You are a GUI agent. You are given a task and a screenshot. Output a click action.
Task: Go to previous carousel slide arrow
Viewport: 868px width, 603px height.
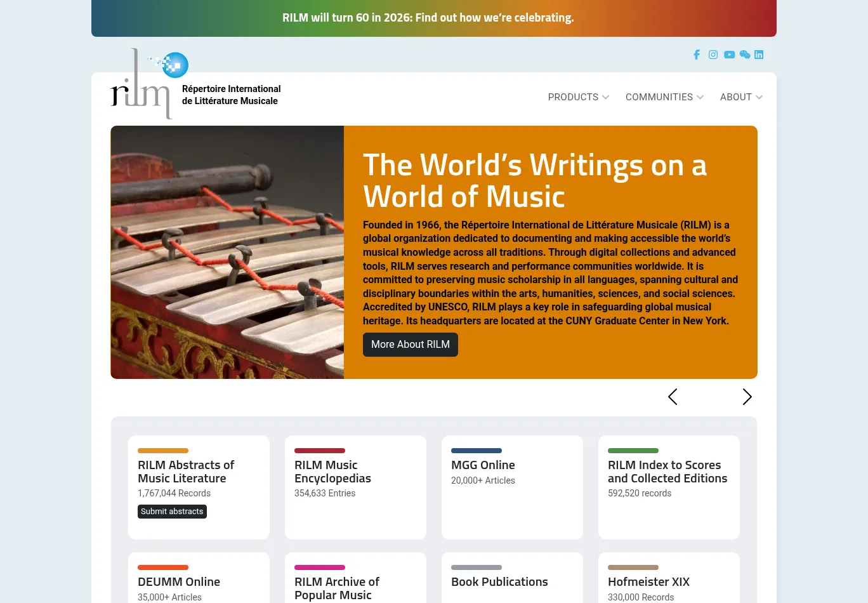[673, 397]
